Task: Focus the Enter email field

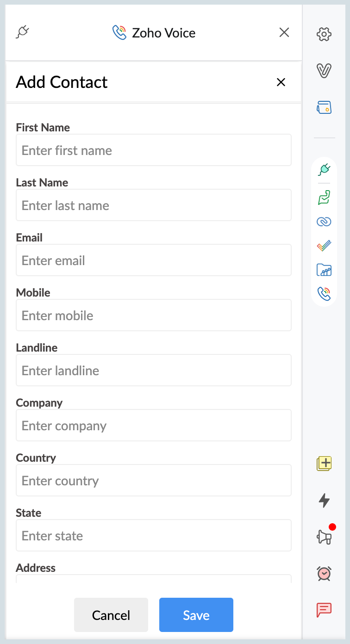Action: tap(154, 260)
